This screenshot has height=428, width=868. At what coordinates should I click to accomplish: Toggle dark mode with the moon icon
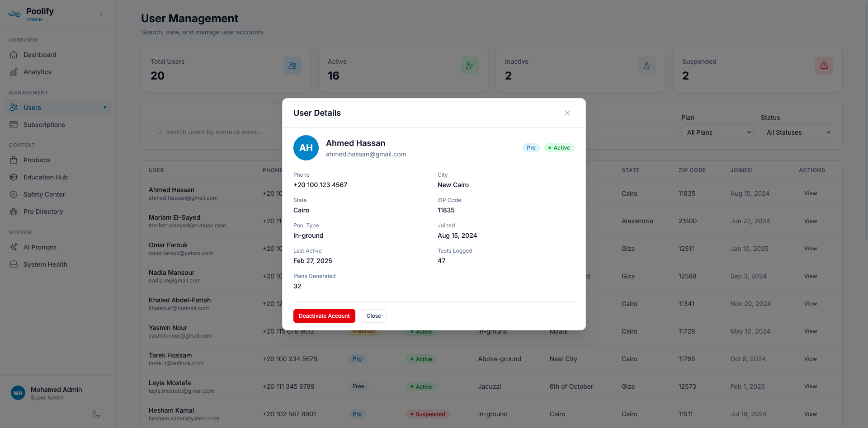click(x=96, y=414)
